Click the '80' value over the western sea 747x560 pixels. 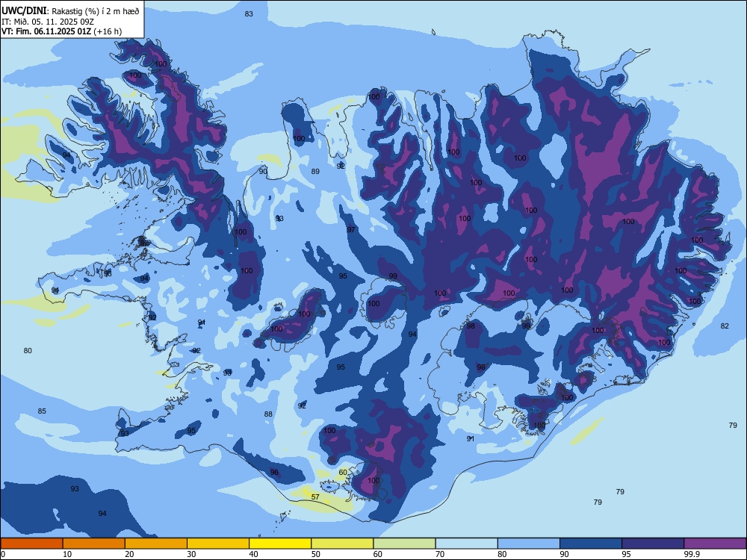coord(28,350)
